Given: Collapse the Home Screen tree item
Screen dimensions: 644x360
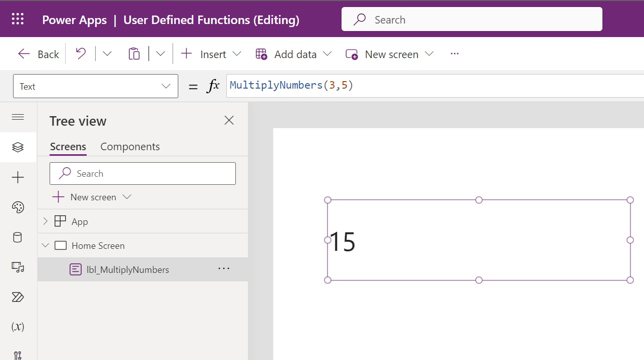Looking at the screenshot, I should 45,245.
